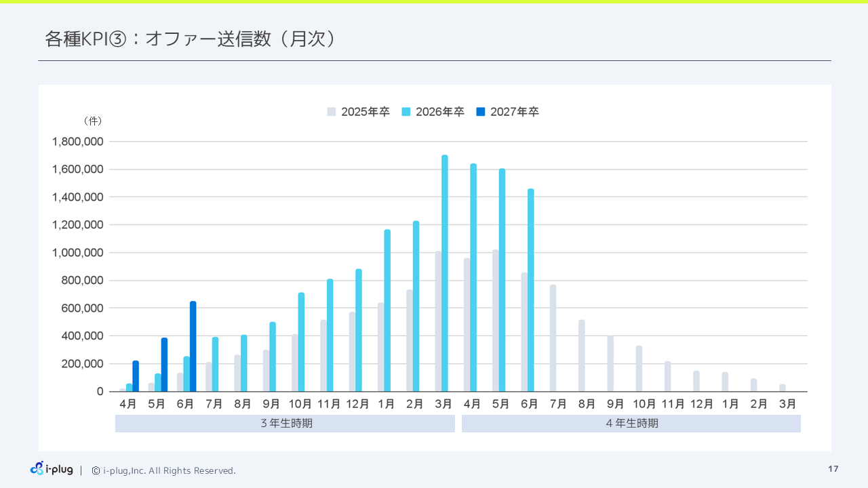Click the light blue 2026年卒 legend marker

pos(406,112)
